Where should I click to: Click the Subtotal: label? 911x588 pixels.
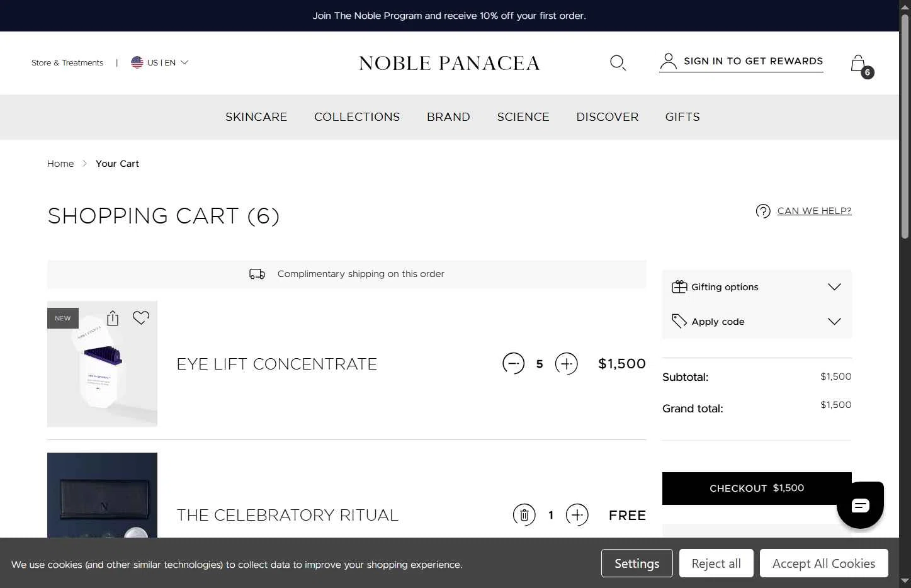[685, 377]
